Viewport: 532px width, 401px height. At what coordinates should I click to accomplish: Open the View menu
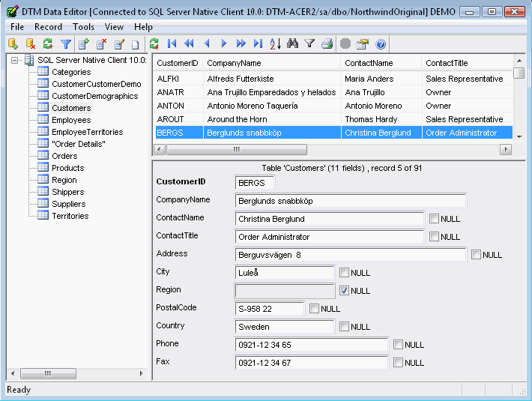(x=114, y=27)
